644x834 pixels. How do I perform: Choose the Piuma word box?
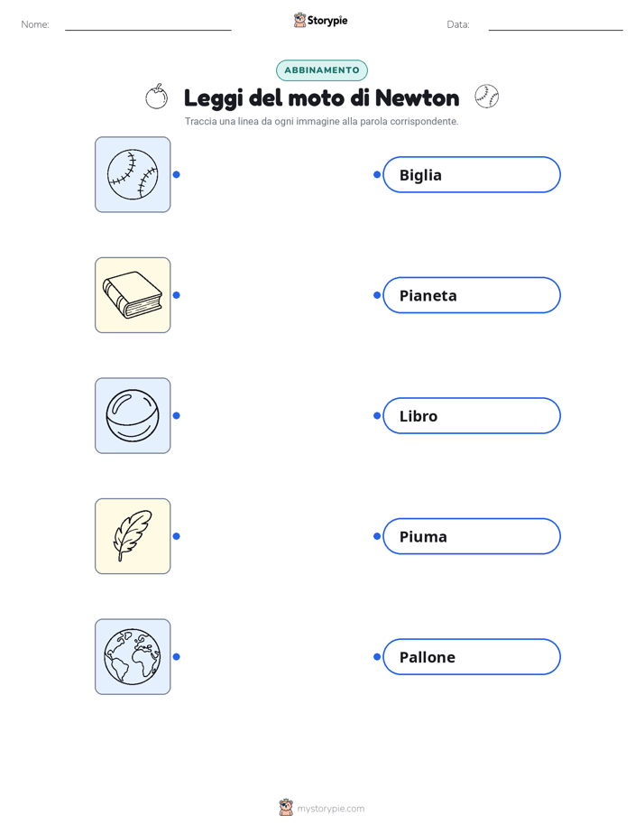pyautogui.click(x=472, y=536)
